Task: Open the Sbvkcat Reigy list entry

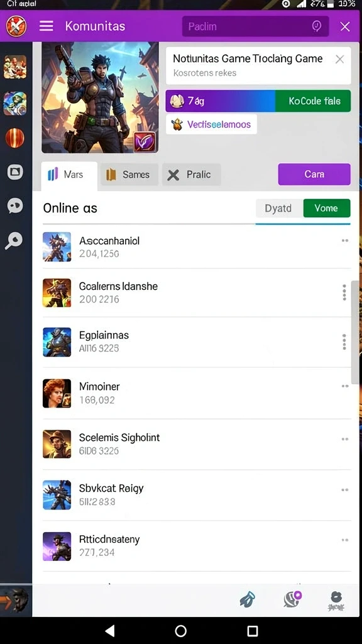Action: tap(197, 495)
